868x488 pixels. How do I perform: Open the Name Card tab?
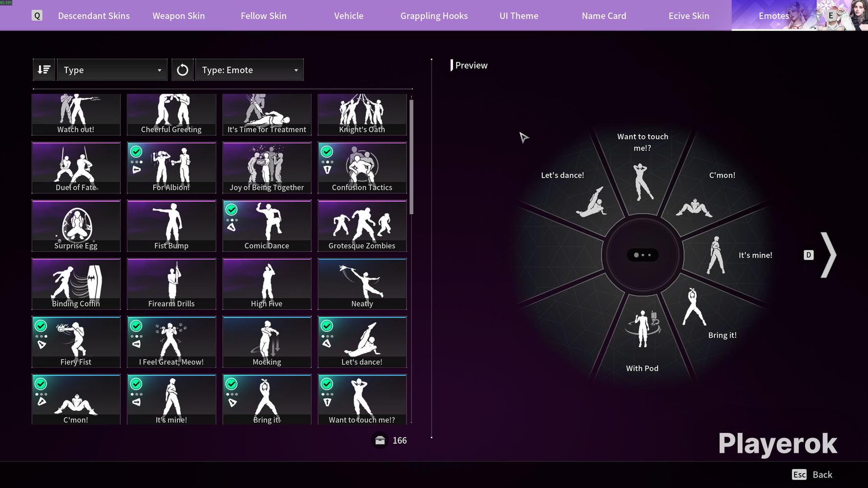[604, 16]
